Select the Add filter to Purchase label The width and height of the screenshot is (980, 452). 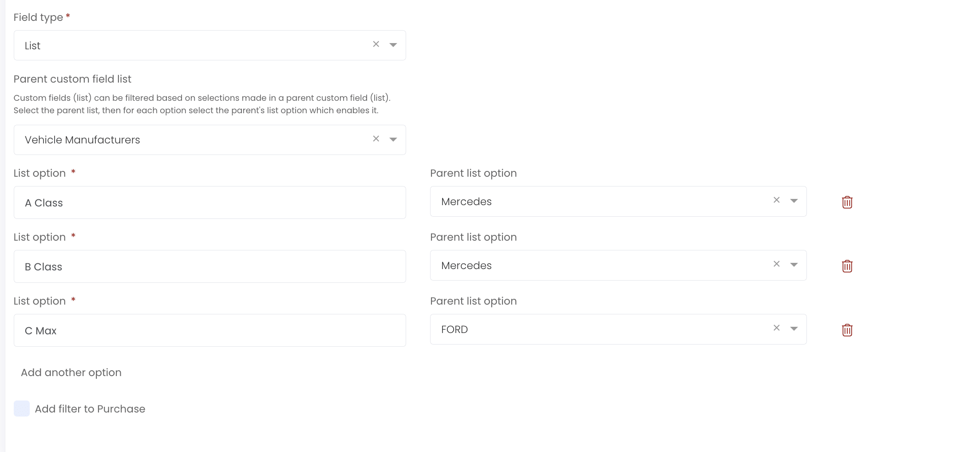click(90, 409)
